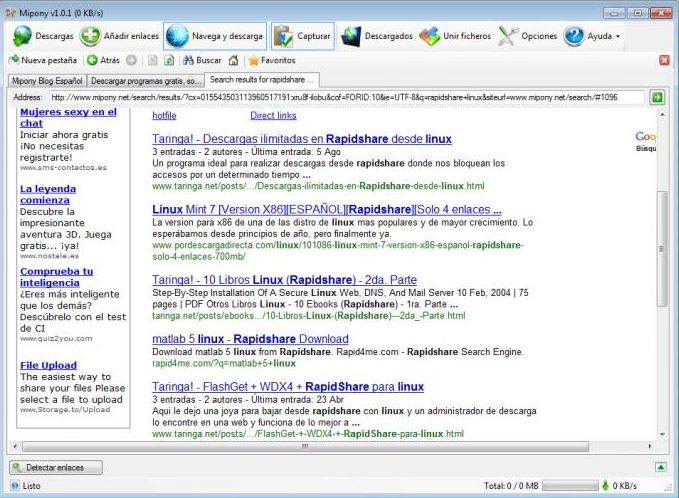Open the Descargados folder icon
Viewport: 679px width, 498px height.
[x=351, y=36]
